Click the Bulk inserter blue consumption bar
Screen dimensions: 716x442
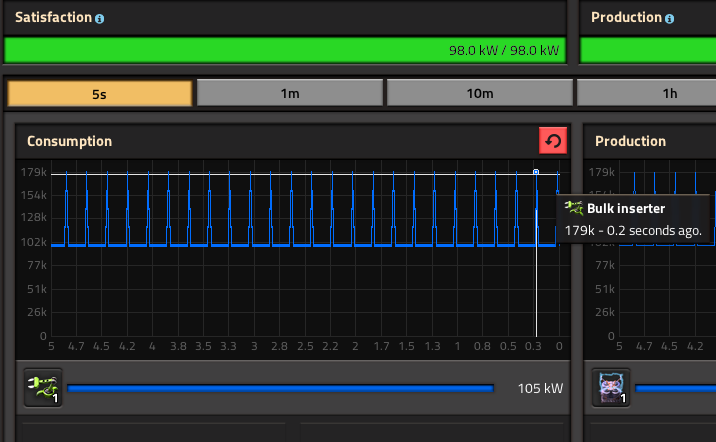(280, 389)
